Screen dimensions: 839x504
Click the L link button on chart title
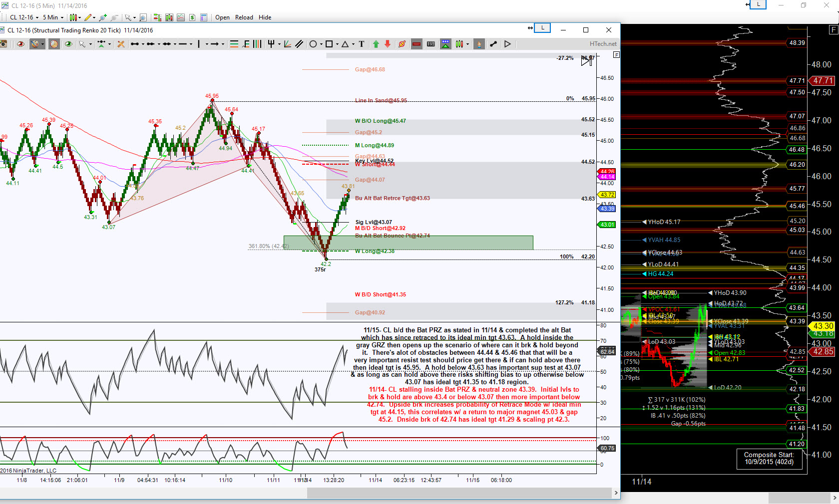[x=542, y=28]
